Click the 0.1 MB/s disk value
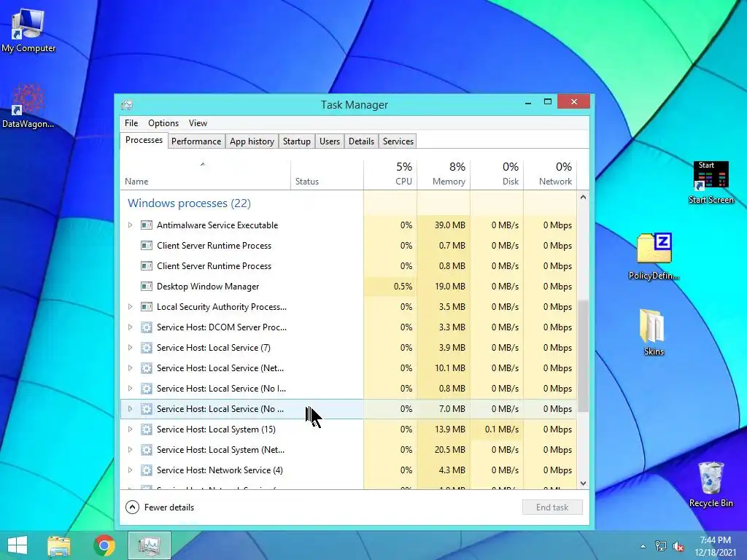The width and height of the screenshot is (747, 560). (502, 429)
